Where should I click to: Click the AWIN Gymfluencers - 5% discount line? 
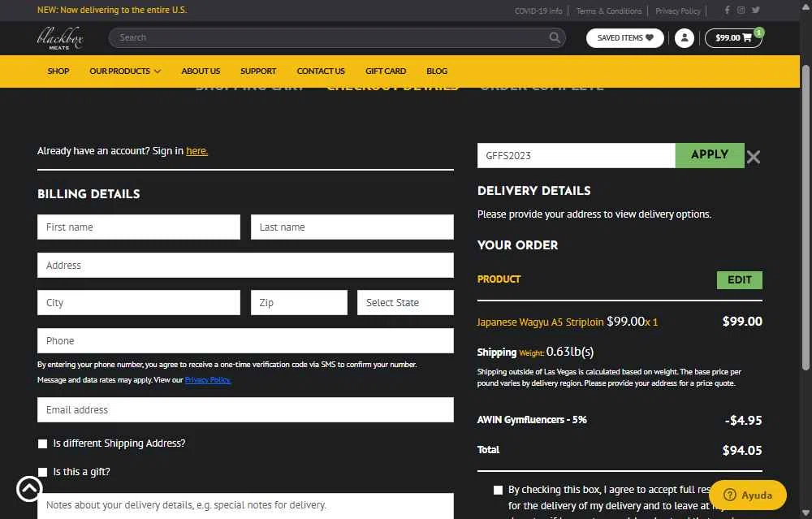(x=620, y=420)
